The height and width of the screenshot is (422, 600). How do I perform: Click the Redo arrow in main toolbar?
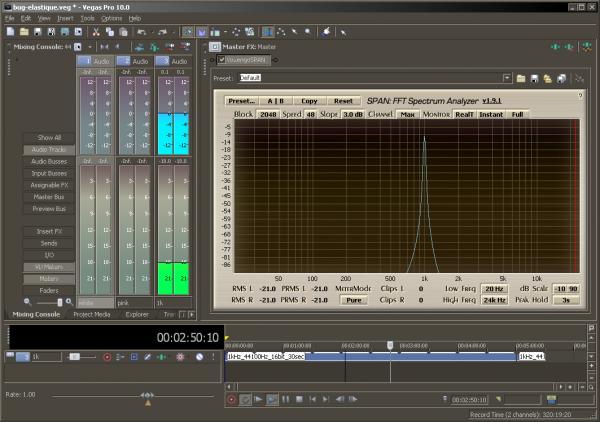[x=162, y=32]
